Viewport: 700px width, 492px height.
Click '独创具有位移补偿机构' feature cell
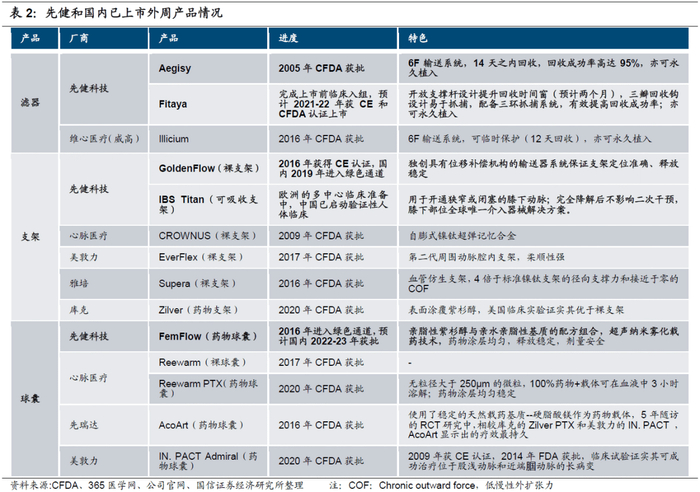pyautogui.click(x=543, y=169)
